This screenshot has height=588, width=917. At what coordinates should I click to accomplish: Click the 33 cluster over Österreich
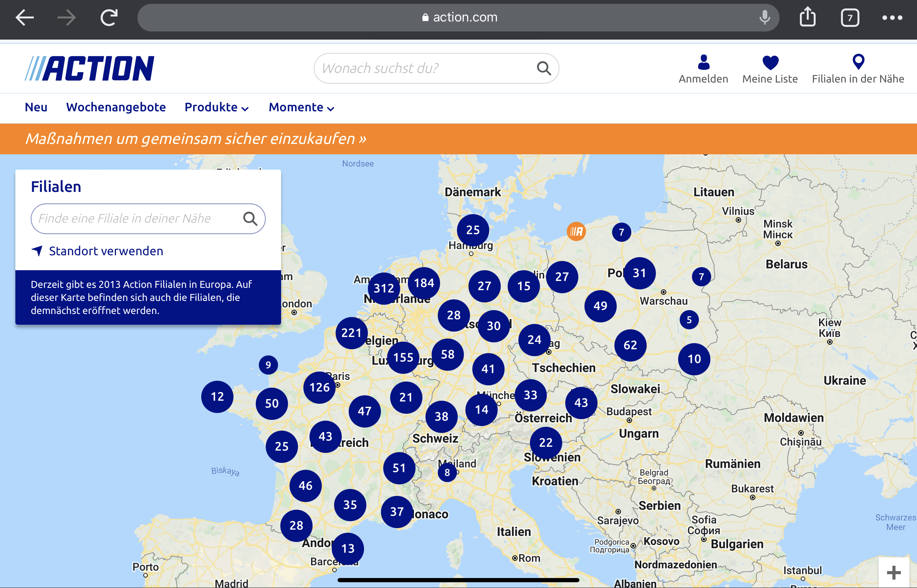point(531,395)
